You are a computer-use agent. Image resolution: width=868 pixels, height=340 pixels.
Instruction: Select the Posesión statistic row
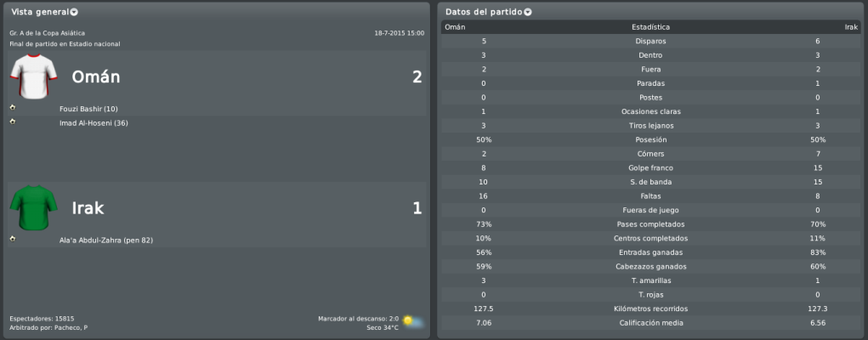pyautogui.click(x=650, y=139)
